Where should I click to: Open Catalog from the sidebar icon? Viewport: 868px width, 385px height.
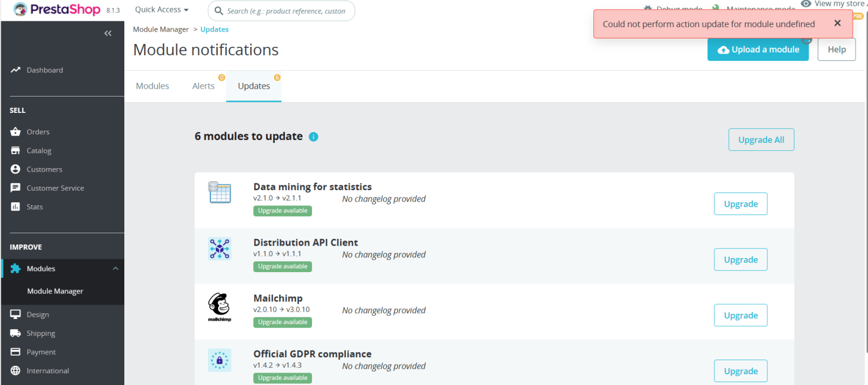point(16,150)
